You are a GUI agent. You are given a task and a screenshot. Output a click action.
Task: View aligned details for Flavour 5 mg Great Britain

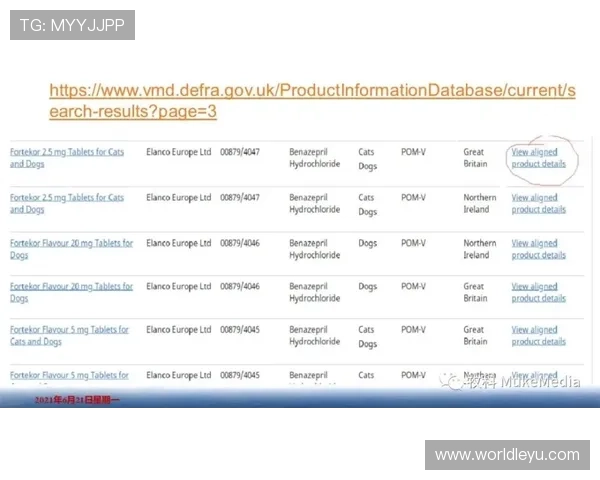click(x=538, y=335)
